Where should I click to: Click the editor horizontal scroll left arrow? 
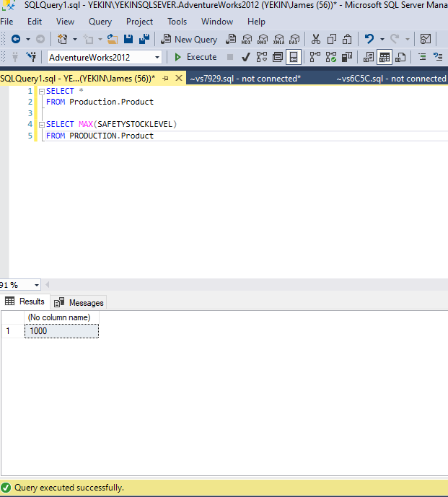point(47,285)
